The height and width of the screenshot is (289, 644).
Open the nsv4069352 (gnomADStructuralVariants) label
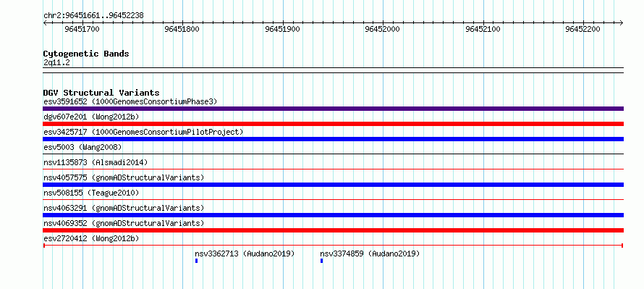tap(124, 223)
